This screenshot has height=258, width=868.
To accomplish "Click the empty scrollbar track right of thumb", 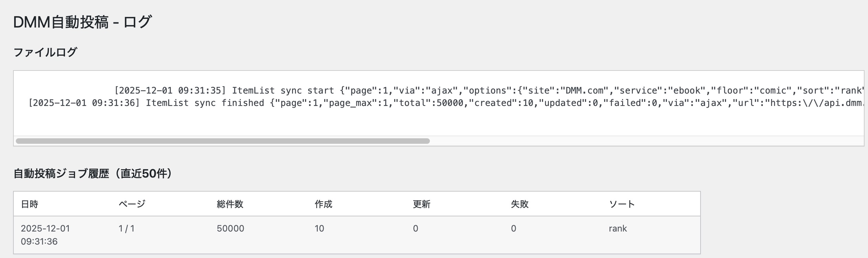I will [647, 141].
